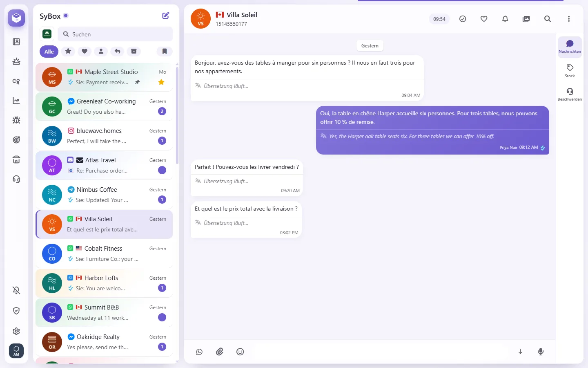Open the shield security icon in the sidebar

pyautogui.click(x=16, y=311)
